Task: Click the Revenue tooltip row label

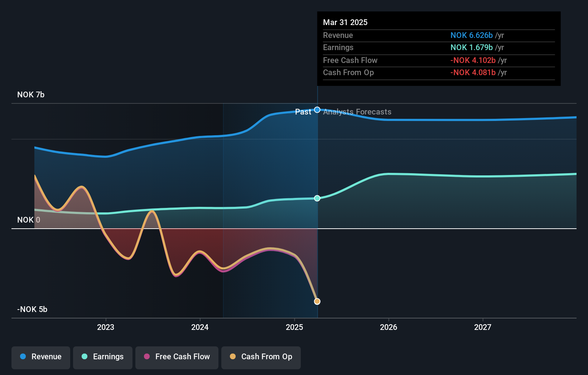Action: tap(338, 35)
